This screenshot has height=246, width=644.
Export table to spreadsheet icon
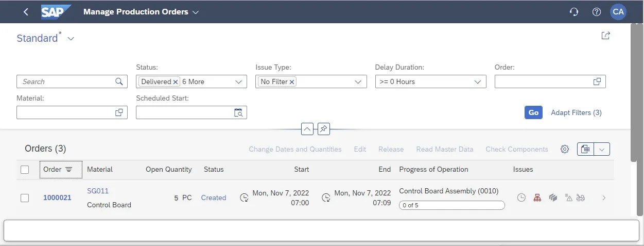coord(585,149)
